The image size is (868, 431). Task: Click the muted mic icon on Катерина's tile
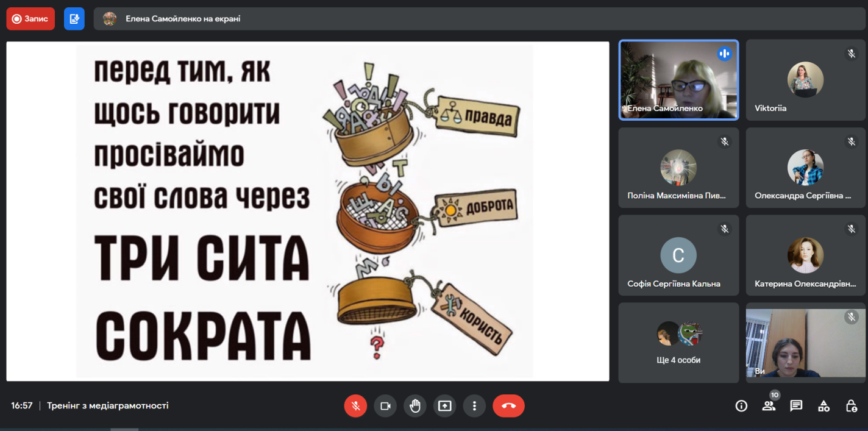[852, 229]
